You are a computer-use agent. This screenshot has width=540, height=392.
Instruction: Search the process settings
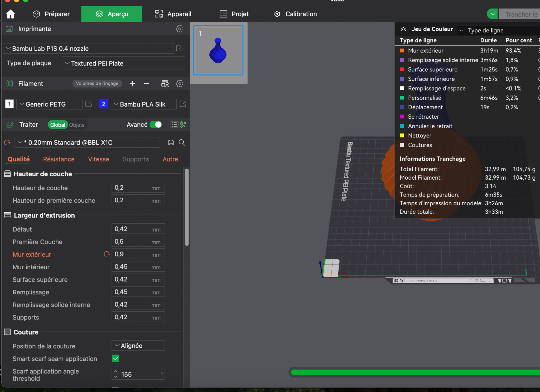[182, 143]
